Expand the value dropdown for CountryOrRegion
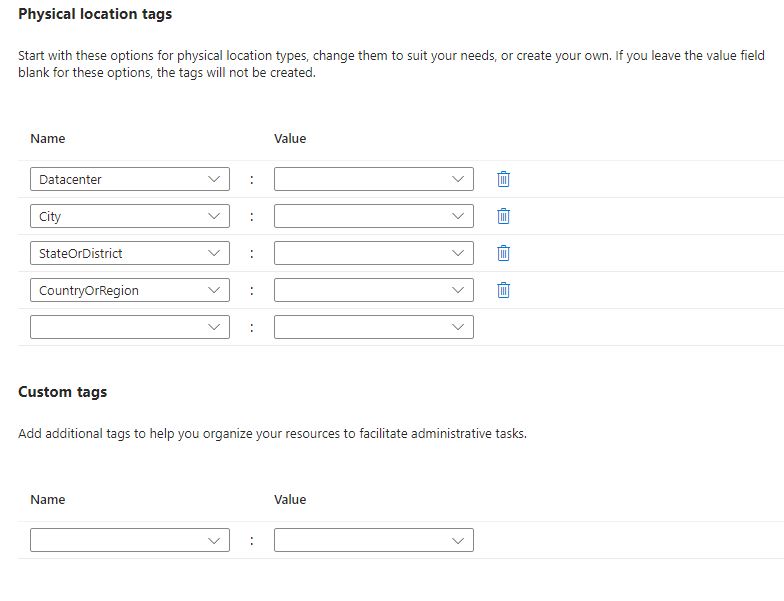Image resolution: width=784 pixels, height=601 pixels. (x=373, y=290)
